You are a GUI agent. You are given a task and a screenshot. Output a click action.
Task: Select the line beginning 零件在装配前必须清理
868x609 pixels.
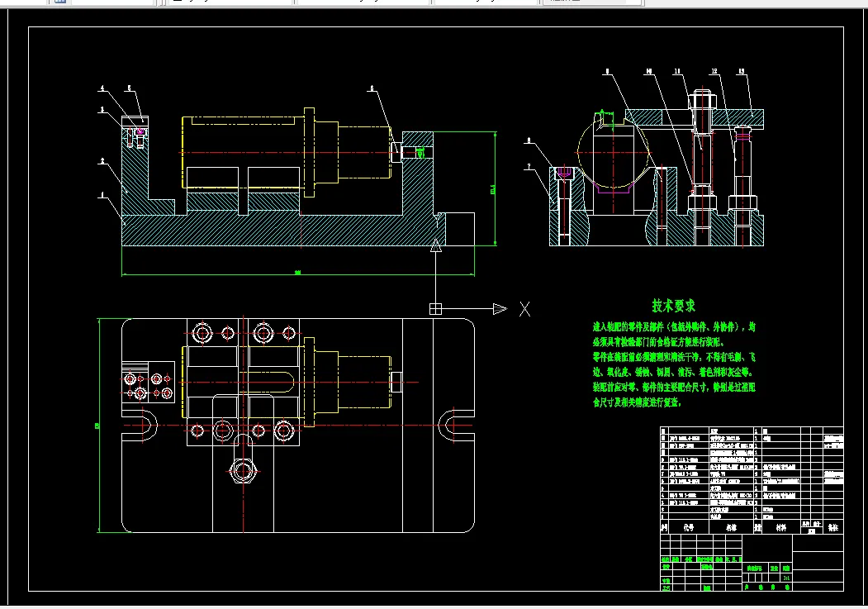674,357
